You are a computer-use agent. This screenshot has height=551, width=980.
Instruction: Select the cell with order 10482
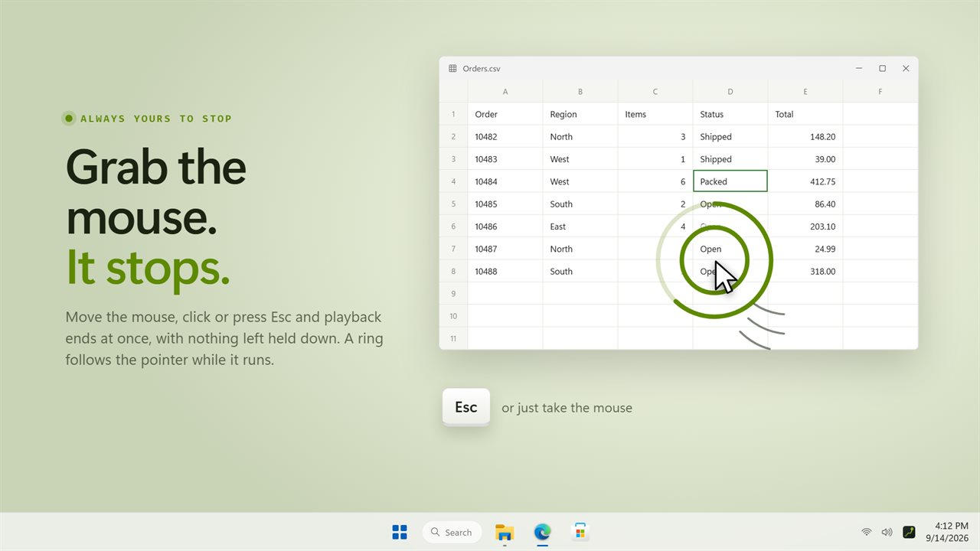point(505,136)
